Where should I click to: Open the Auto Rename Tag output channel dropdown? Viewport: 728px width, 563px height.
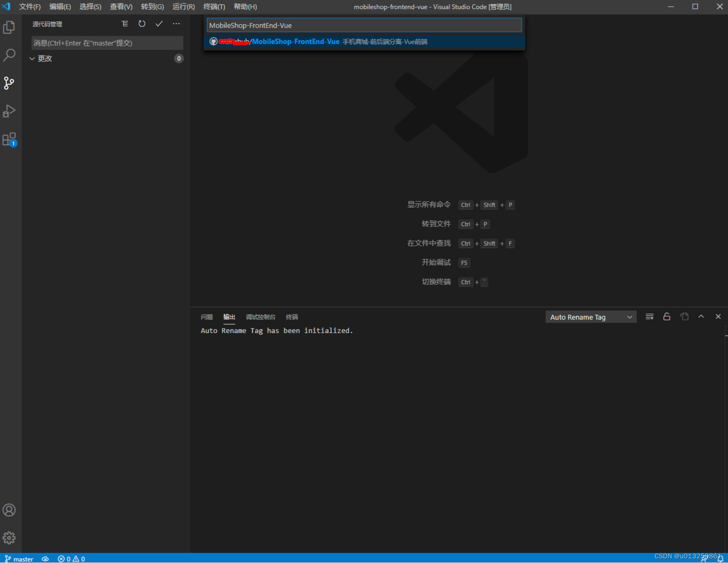coord(591,317)
